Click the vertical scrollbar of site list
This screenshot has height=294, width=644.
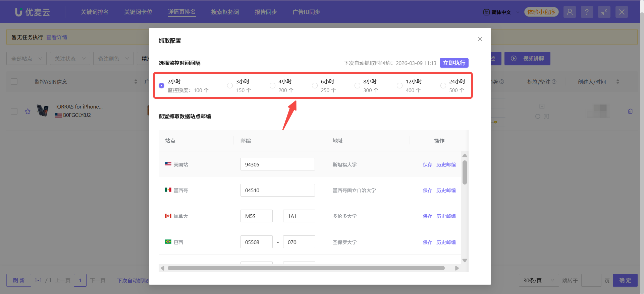point(465,172)
